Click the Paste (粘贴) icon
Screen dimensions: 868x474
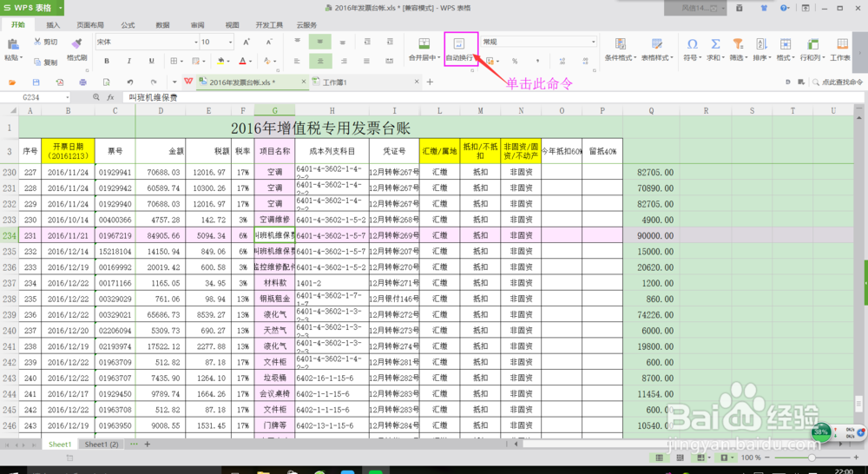click(x=12, y=45)
